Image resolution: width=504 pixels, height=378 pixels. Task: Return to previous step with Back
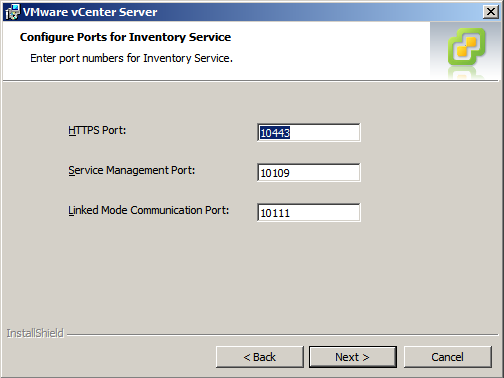click(x=260, y=357)
